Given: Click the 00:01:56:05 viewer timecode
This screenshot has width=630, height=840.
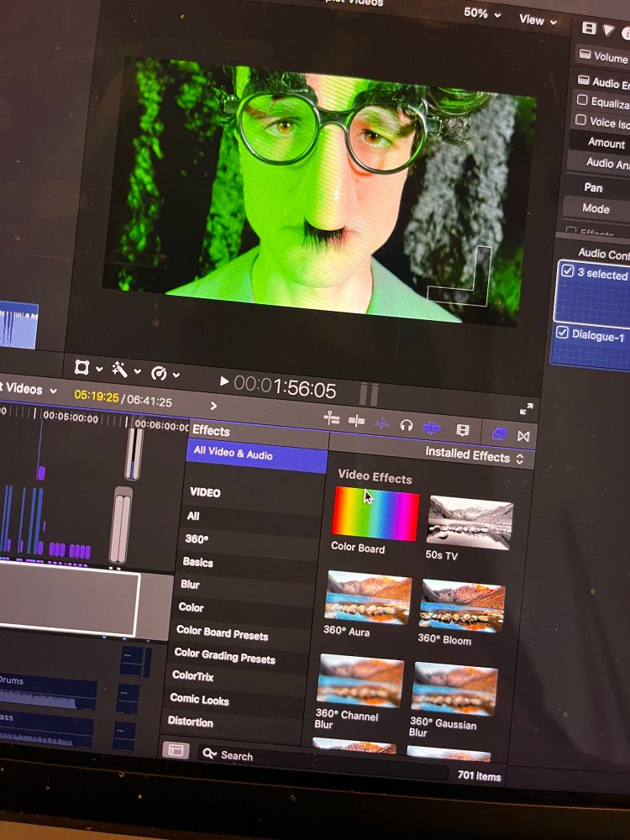Looking at the screenshot, I should click(285, 386).
